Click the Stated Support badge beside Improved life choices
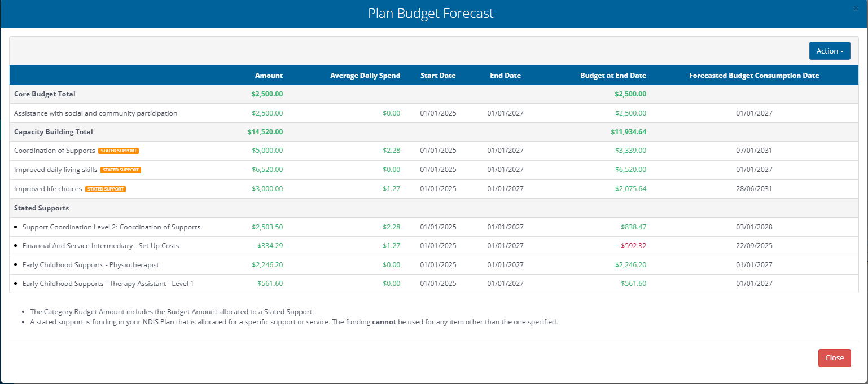The image size is (868, 384). click(x=106, y=189)
